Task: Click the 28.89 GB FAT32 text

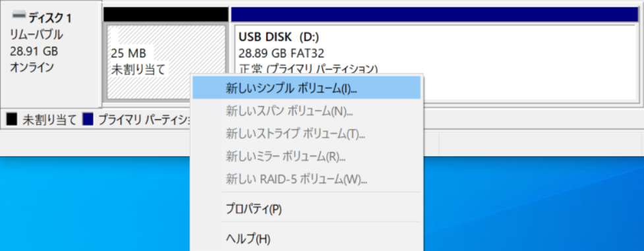Action: [281, 53]
